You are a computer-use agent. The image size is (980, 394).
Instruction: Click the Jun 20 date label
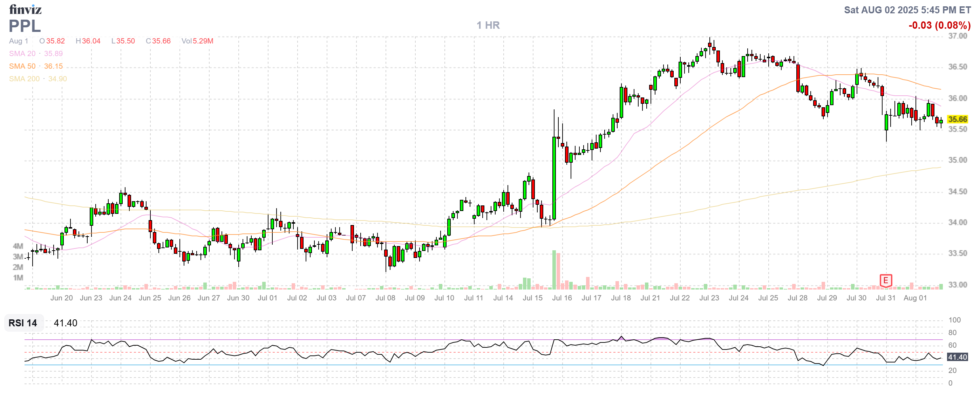coord(61,298)
